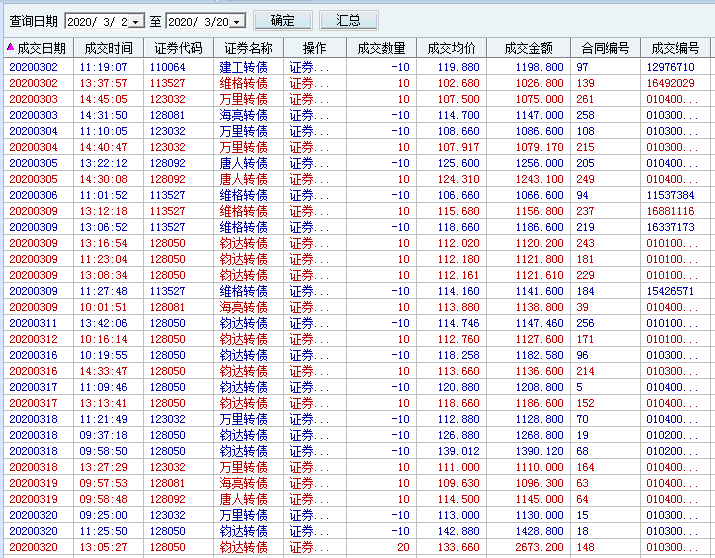Click trade quantity 20
The height and width of the screenshot is (558, 715).
(403, 547)
